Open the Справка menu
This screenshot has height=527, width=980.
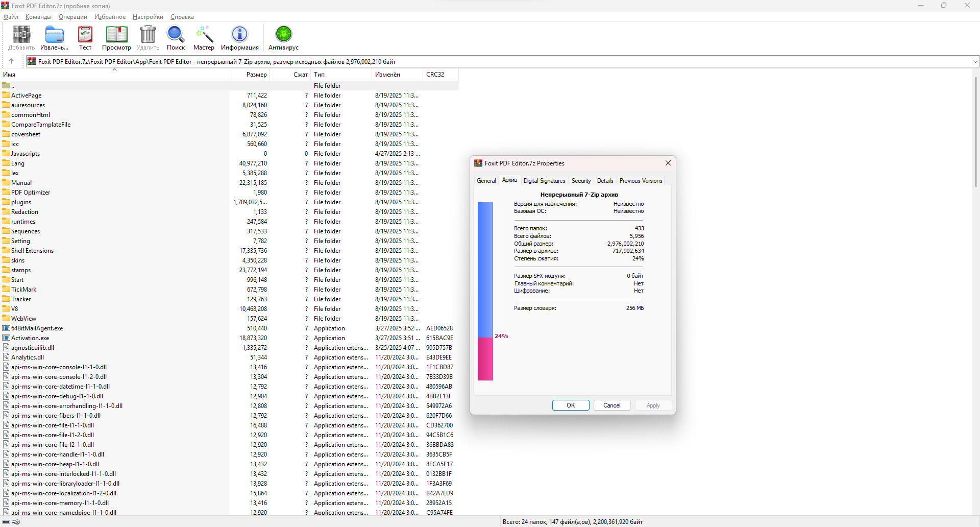click(182, 17)
